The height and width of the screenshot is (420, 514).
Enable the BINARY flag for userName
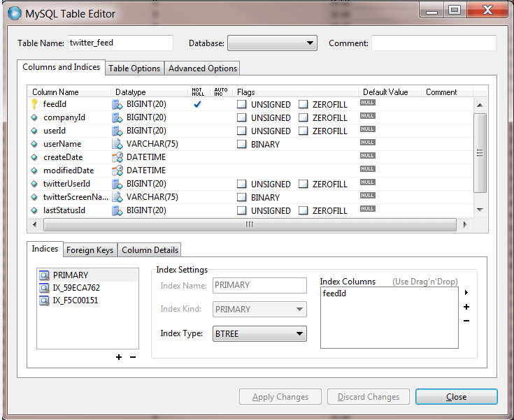click(x=241, y=144)
